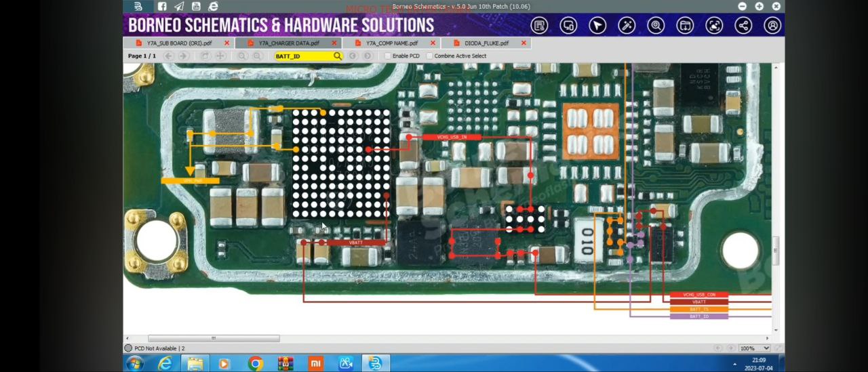Open the Internet Explorer website icon in the title bar
The image size is (868, 372).
pyautogui.click(x=213, y=6)
